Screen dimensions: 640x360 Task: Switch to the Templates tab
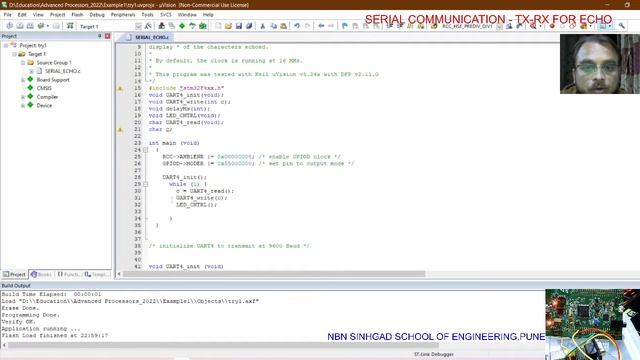[97, 274]
